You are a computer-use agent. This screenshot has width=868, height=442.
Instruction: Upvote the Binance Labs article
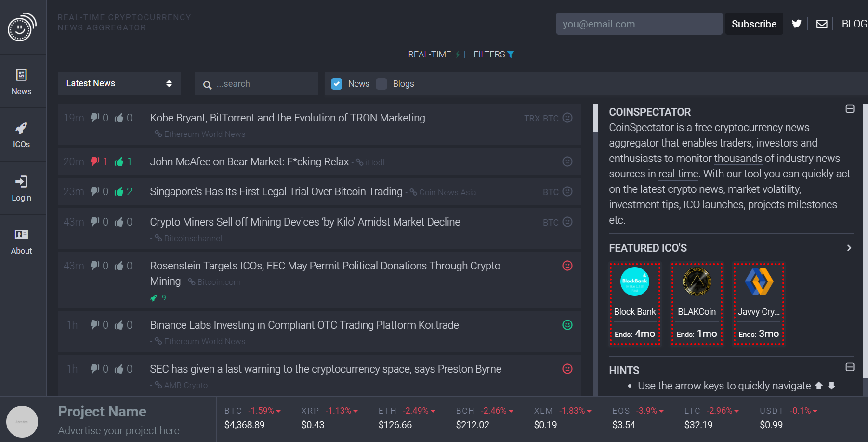tap(119, 325)
